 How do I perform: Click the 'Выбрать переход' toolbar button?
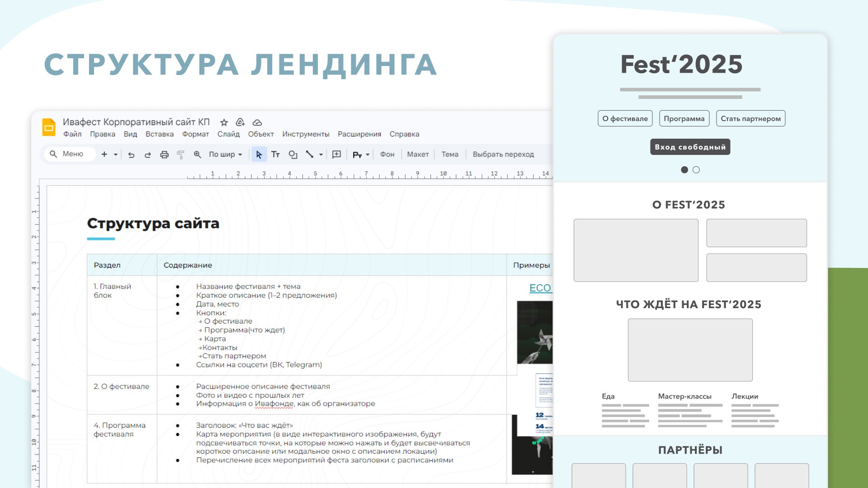503,155
